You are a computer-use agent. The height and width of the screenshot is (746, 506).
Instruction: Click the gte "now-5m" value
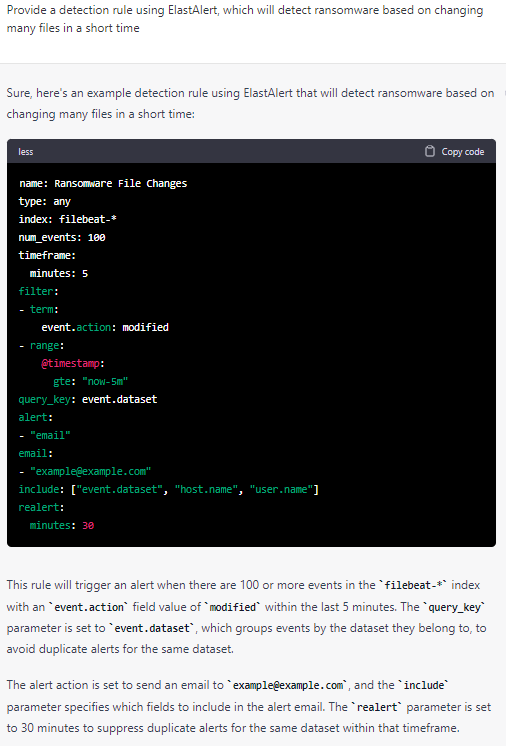(90, 382)
